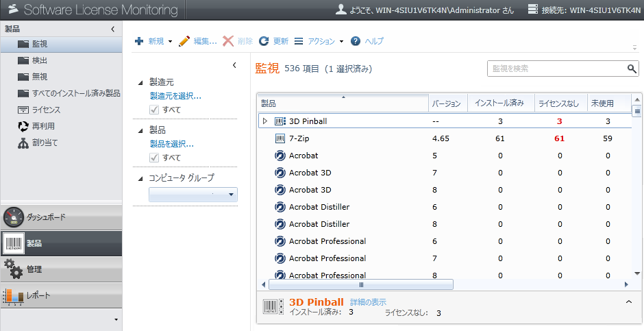Click the 新規 plus icon in toolbar
This screenshot has width=644, height=331.
pyautogui.click(x=139, y=41)
